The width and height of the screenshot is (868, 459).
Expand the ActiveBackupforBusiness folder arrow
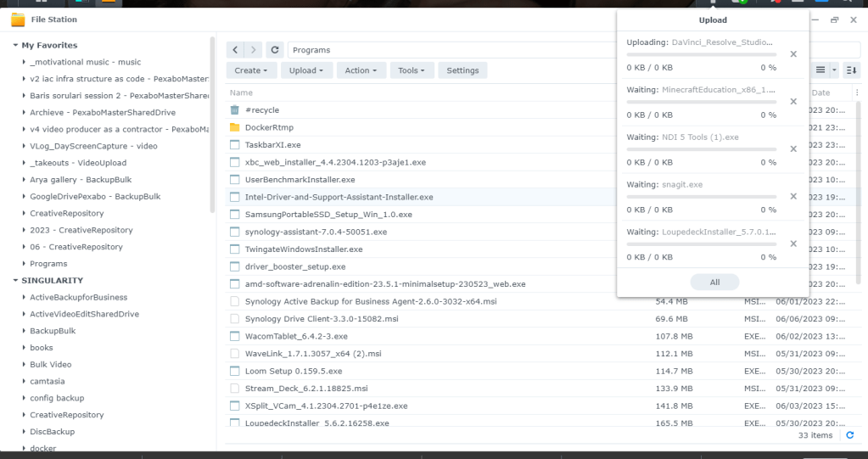pyautogui.click(x=24, y=297)
